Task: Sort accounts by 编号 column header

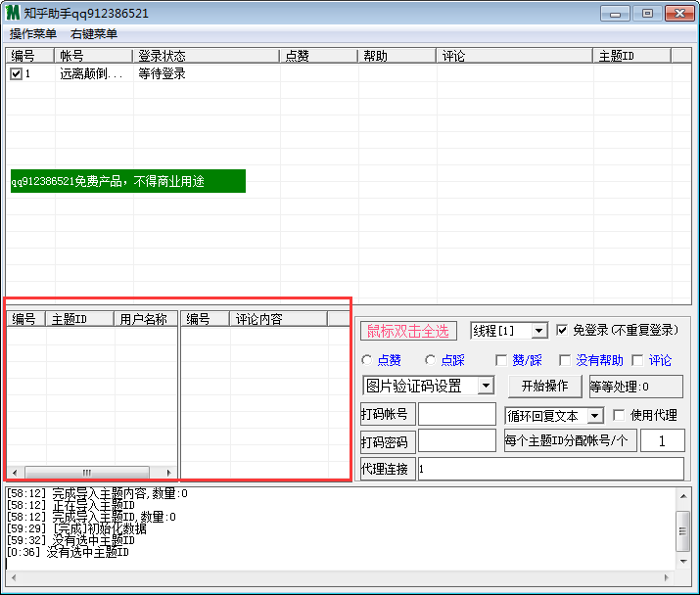Action: pos(30,56)
